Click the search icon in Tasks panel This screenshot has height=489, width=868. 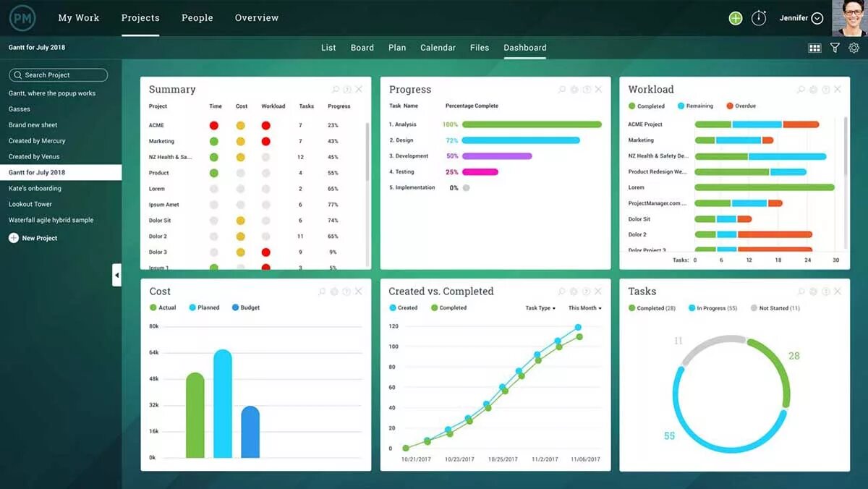coord(801,292)
